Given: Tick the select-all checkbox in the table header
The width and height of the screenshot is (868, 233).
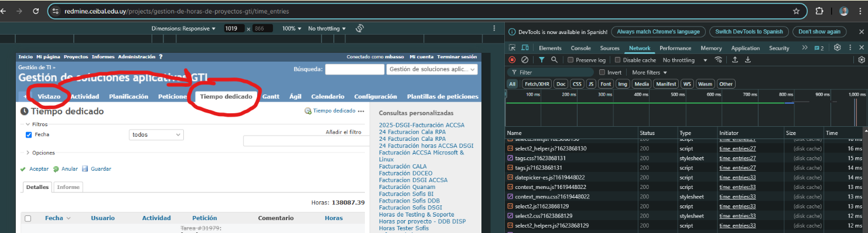Looking at the screenshot, I should [28, 218].
